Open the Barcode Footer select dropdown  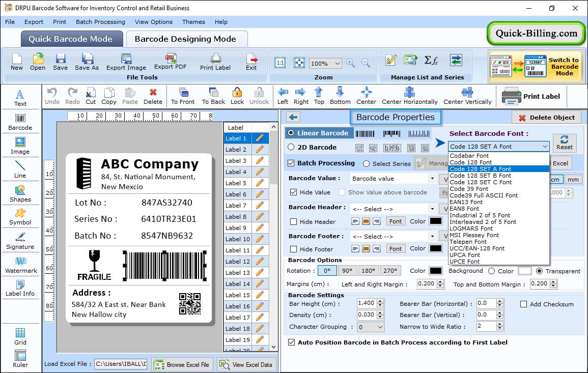(432, 237)
